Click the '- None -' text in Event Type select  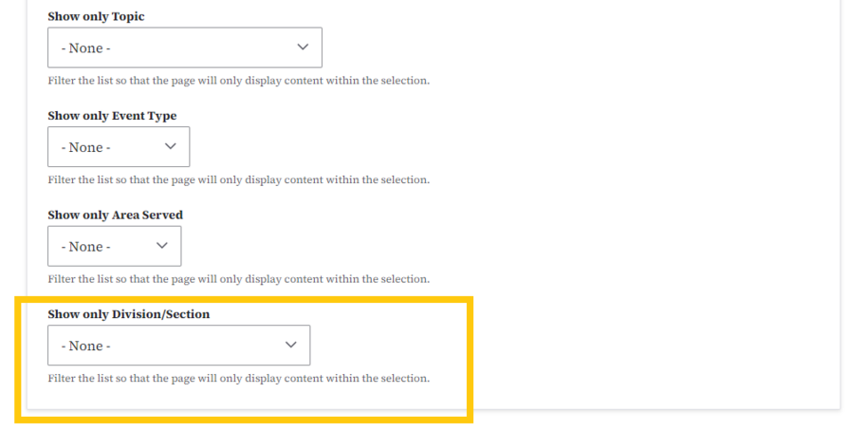pos(85,148)
